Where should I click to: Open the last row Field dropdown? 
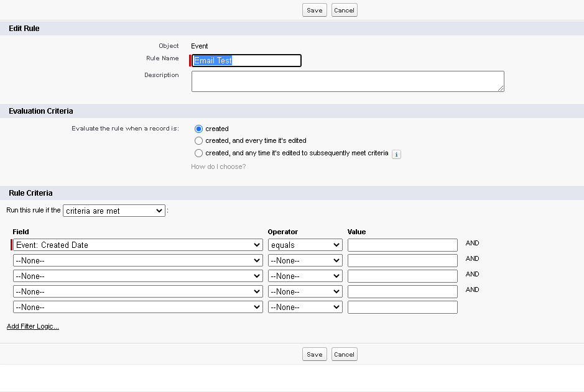click(137, 308)
